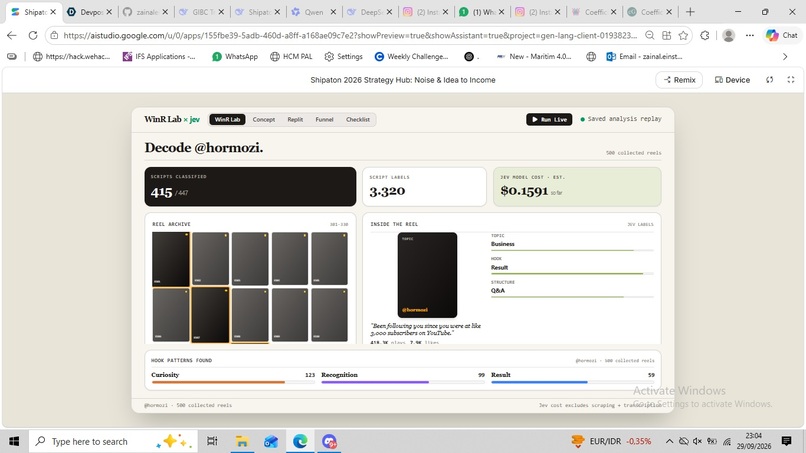
Task: Open the OneDrive cloud tray icon
Action: pos(683,441)
